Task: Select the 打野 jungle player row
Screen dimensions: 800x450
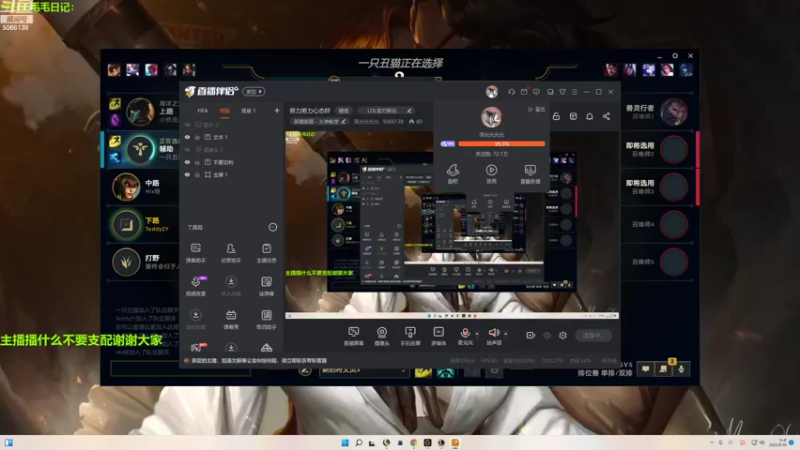Action: 143,262
